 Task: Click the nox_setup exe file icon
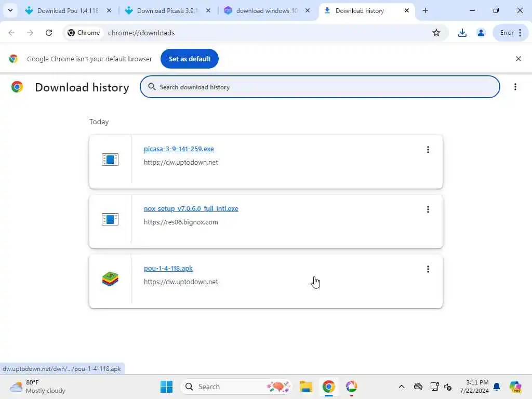[110, 219]
